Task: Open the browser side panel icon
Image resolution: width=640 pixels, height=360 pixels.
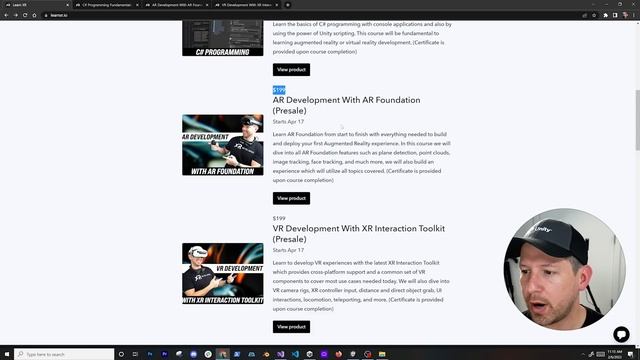Action: [x=615, y=15]
